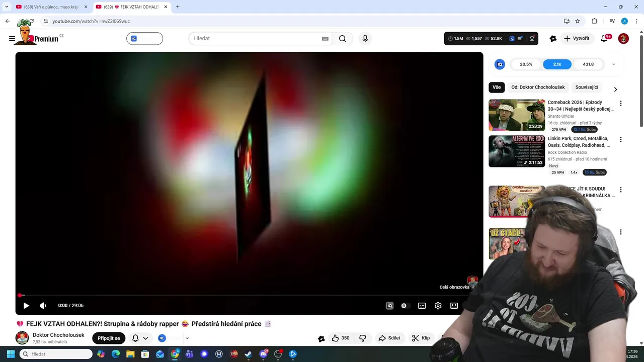
Task: Open the account avatar menu
Action: pos(623,39)
